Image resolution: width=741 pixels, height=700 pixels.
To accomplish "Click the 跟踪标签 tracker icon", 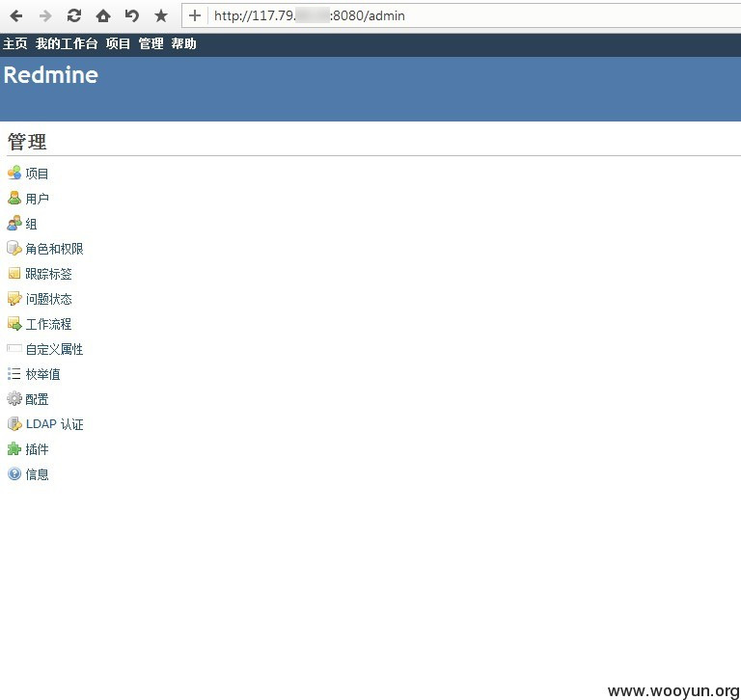I will pyautogui.click(x=14, y=273).
